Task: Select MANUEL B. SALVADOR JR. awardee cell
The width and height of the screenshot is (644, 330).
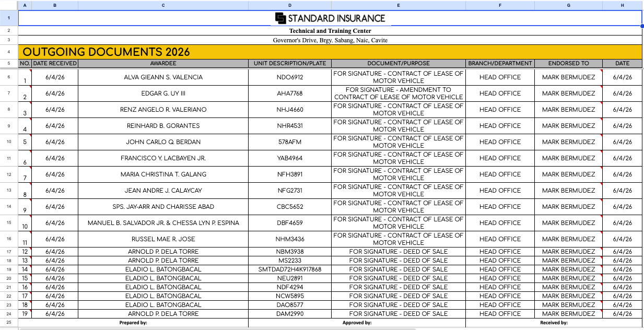Action: tap(163, 223)
